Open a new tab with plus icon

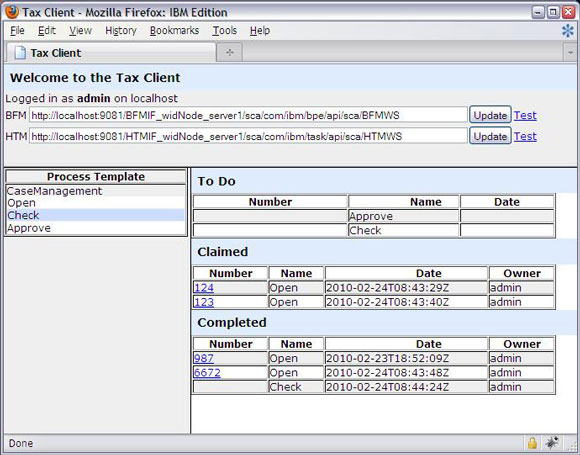pyautogui.click(x=229, y=53)
